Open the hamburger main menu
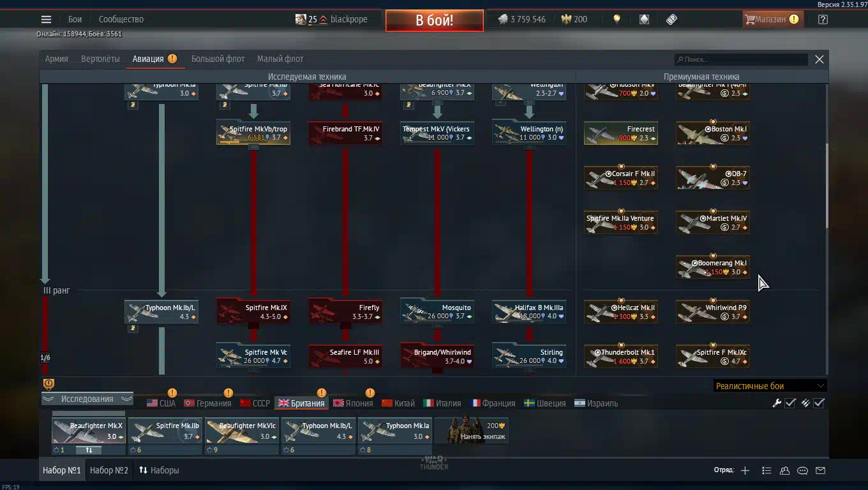Viewport: 868px width, 490px height. point(46,19)
